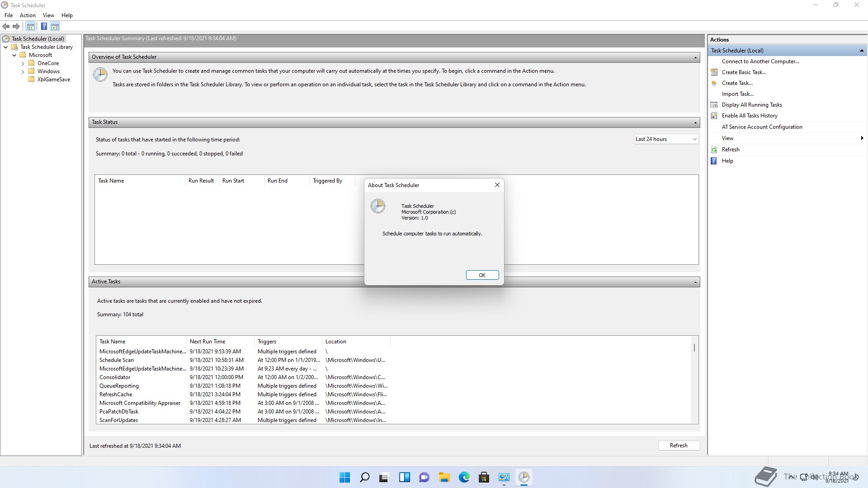This screenshot has width=868, height=488.
Task: Click Triggered By column header
Action: (332, 181)
